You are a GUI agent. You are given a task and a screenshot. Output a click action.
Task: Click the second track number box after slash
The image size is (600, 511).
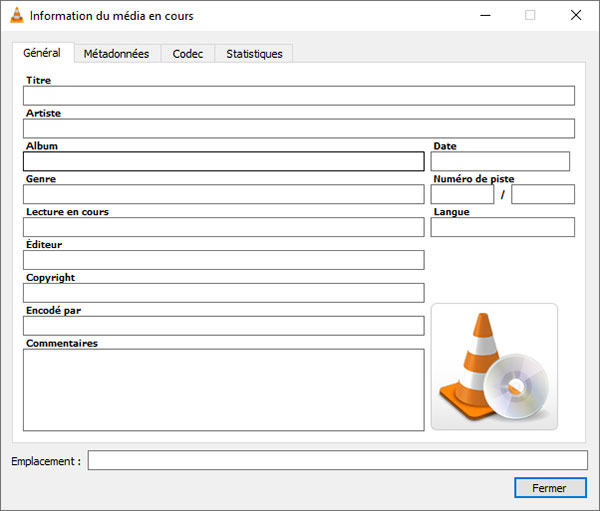[543, 194]
